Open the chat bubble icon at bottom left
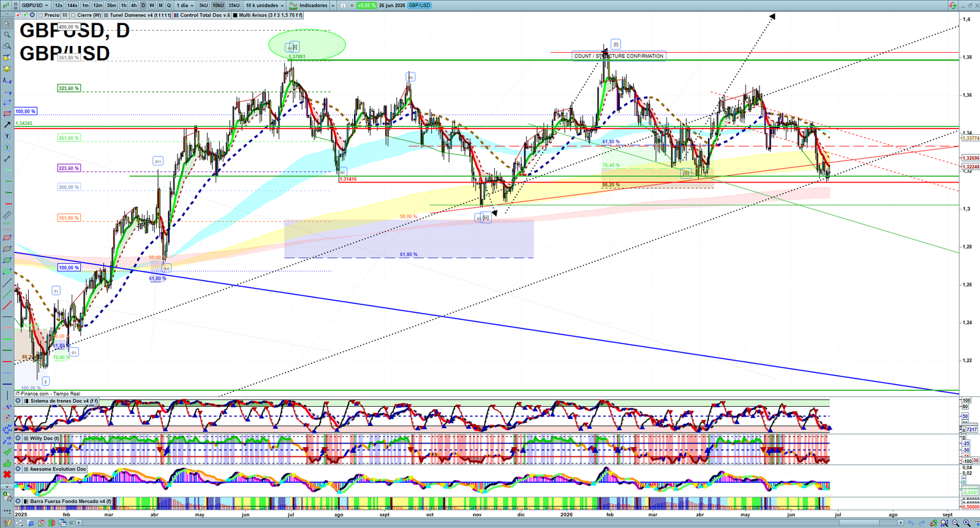 [31, 522]
